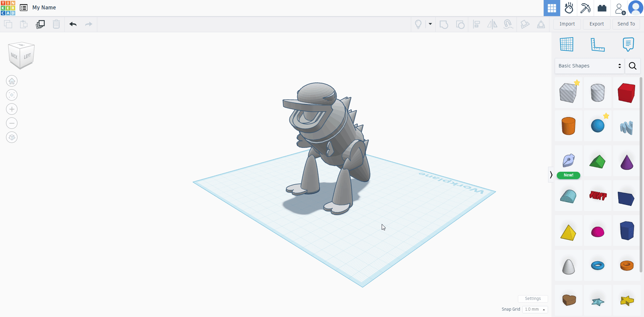Click the Import button
The image size is (644, 317).
point(567,24)
